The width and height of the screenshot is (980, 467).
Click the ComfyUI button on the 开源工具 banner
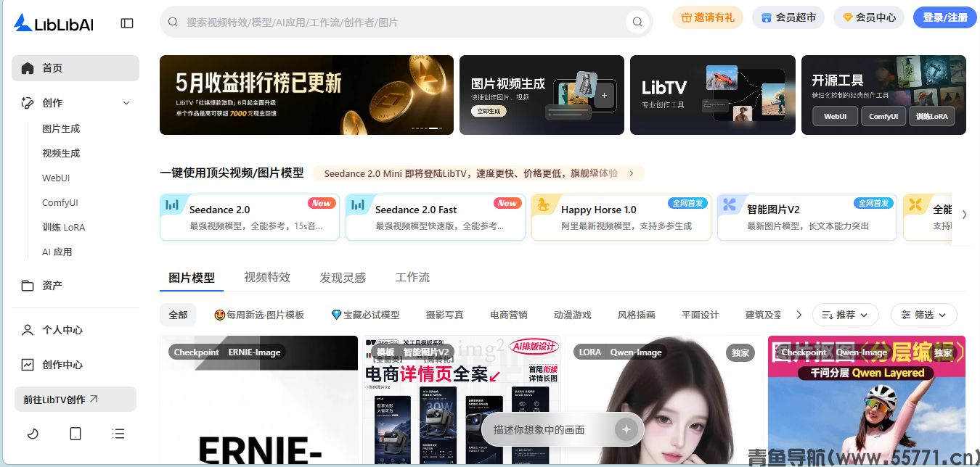click(x=883, y=116)
